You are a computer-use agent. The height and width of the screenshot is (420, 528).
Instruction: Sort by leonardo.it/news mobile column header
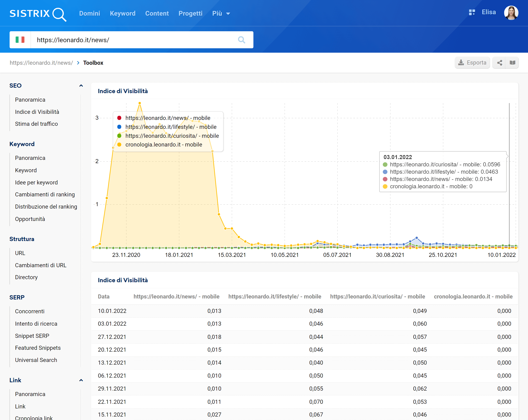point(176,297)
